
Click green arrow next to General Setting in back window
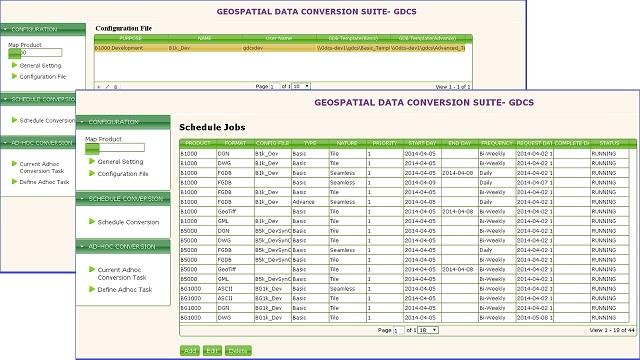point(14,65)
